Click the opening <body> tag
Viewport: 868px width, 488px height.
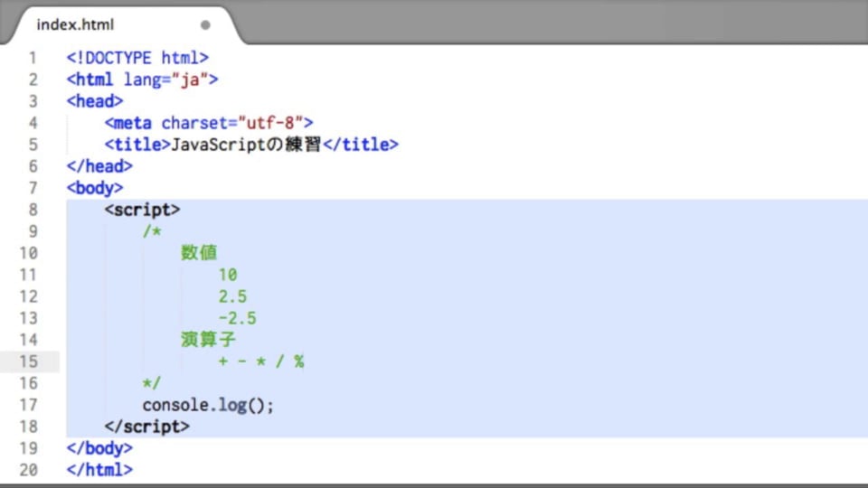click(95, 188)
